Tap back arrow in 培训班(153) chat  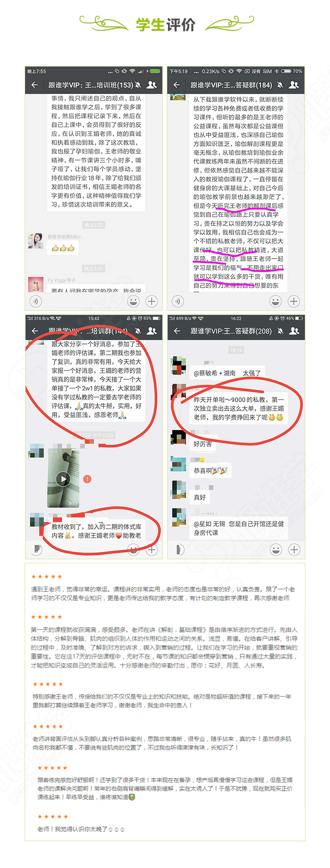point(34,85)
